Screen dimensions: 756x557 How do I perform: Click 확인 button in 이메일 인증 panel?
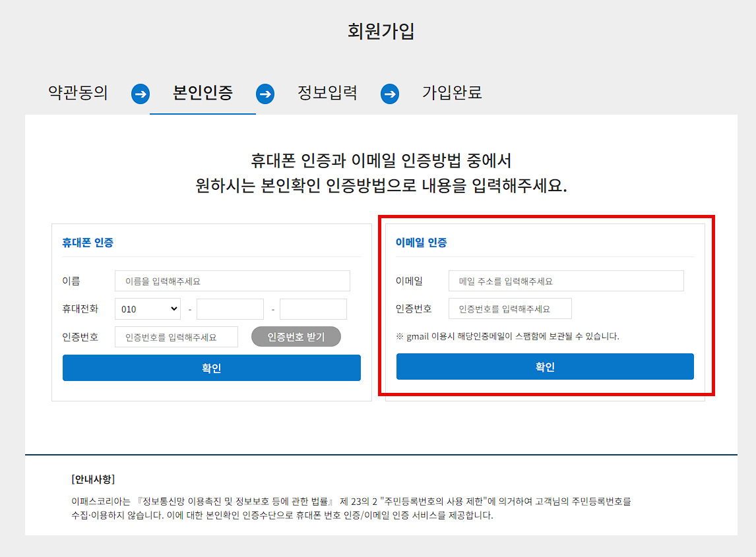click(545, 366)
